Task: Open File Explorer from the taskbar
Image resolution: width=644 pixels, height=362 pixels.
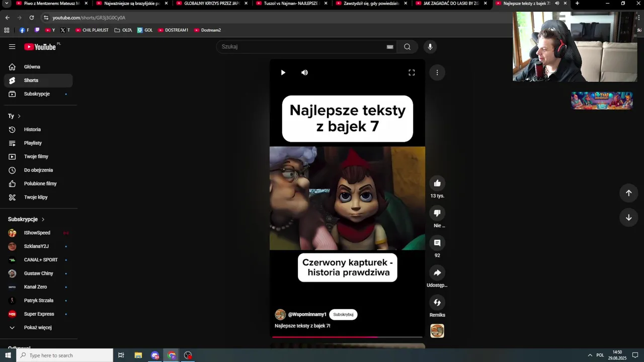Action: [x=138, y=355]
